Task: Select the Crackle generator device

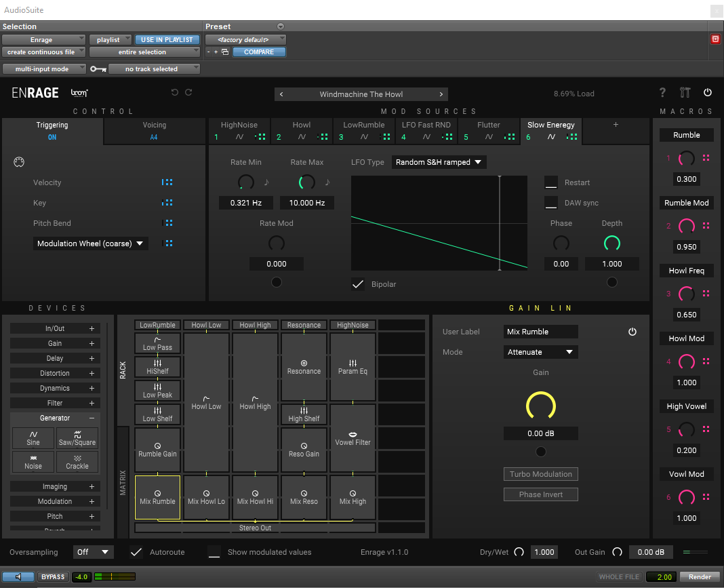Action: coord(77,462)
